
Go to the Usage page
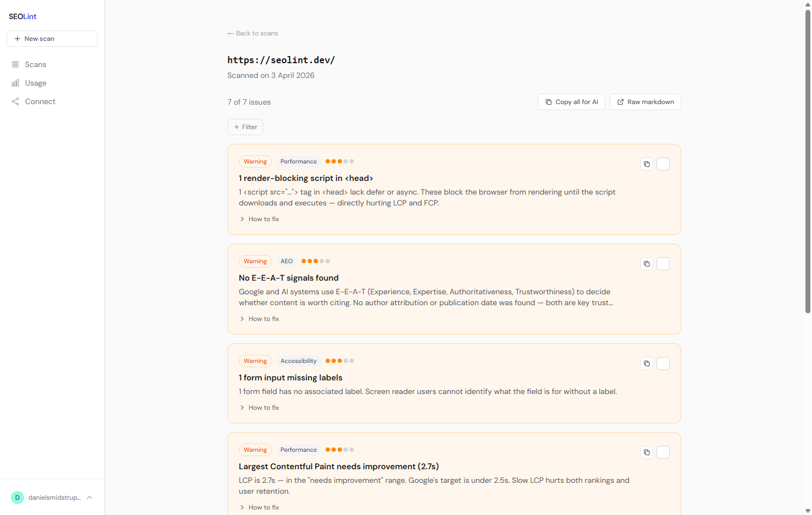(35, 83)
